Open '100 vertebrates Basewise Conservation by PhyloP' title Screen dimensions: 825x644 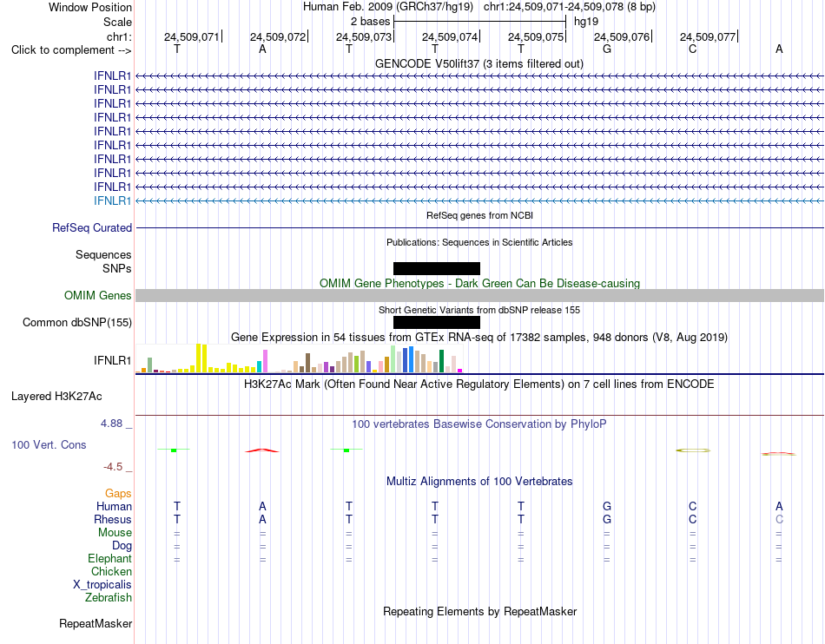click(x=479, y=424)
